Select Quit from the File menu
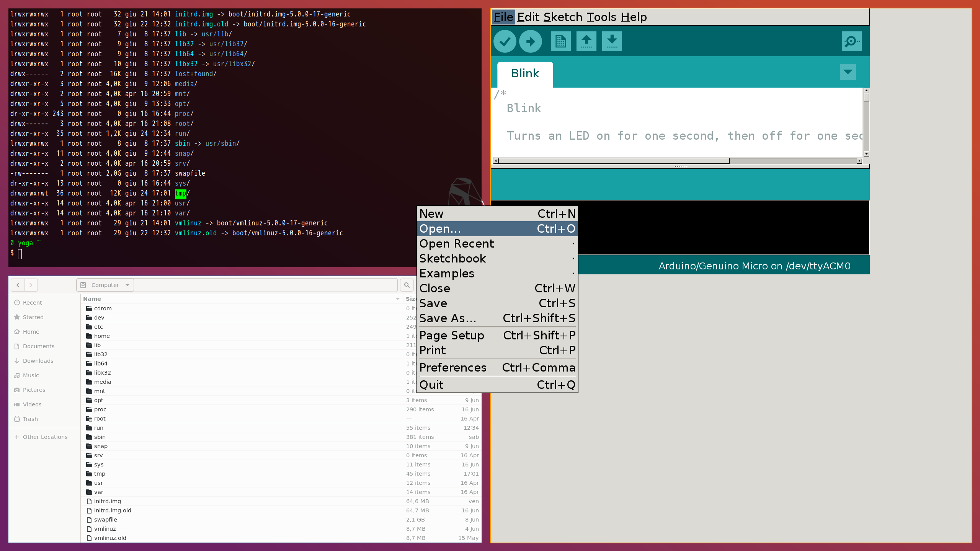The height and width of the screenshot is (551, 980). pyautogui.click(x=431, y=385)
